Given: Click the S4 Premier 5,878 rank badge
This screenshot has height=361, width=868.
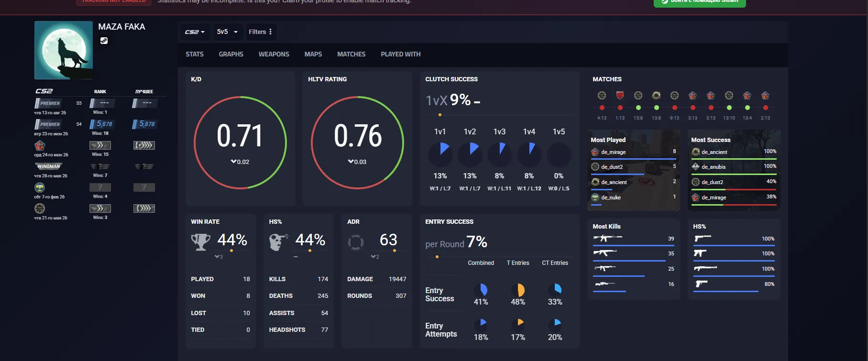Looking at the screenshot, I should click(102, 124).
